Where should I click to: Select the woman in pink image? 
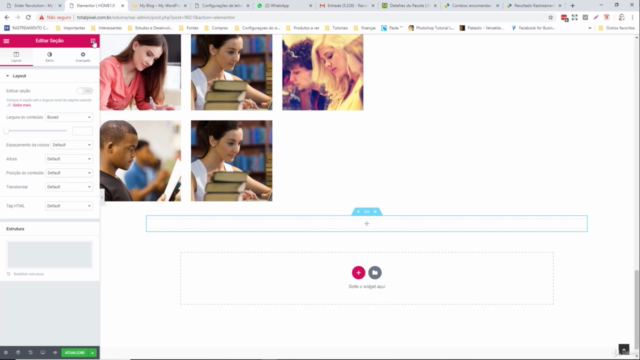point(140,72)
